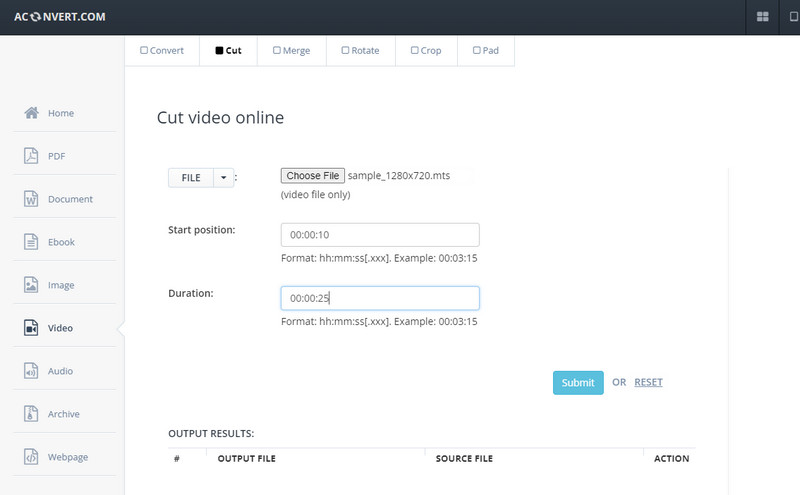Image resolution: width=800 pixels, height=495 pixels.
Task: Focus the Start position input field
Action: (380, 235)
